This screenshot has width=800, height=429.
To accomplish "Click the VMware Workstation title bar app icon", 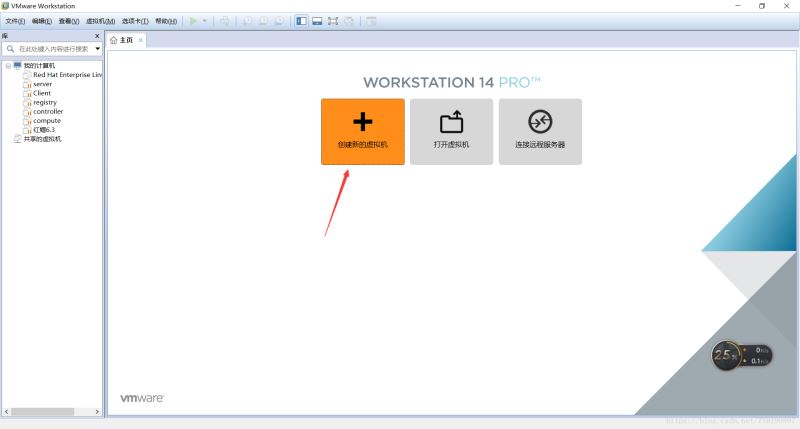I will click(x=5, y=6).
